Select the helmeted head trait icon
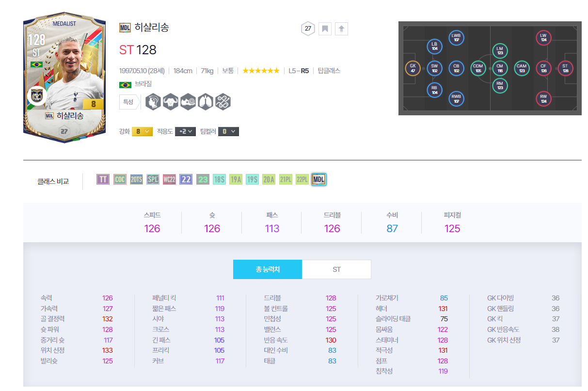Screen dimensions: 588x391 (153, 101)
